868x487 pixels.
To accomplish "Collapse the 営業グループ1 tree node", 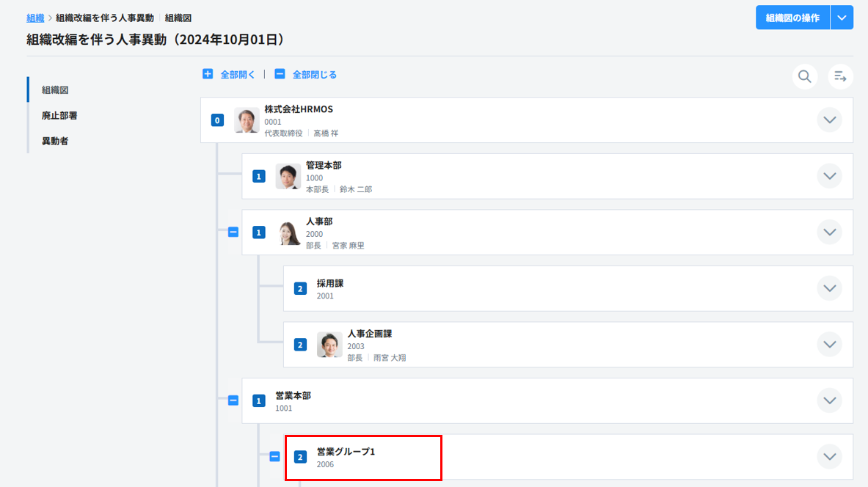I will [x=275, y=456].
